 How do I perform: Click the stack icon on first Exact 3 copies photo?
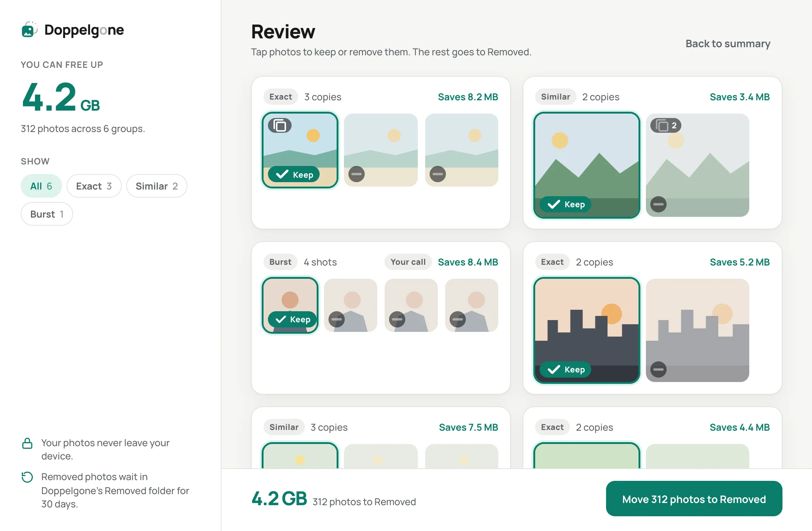[x=280, y=126]
